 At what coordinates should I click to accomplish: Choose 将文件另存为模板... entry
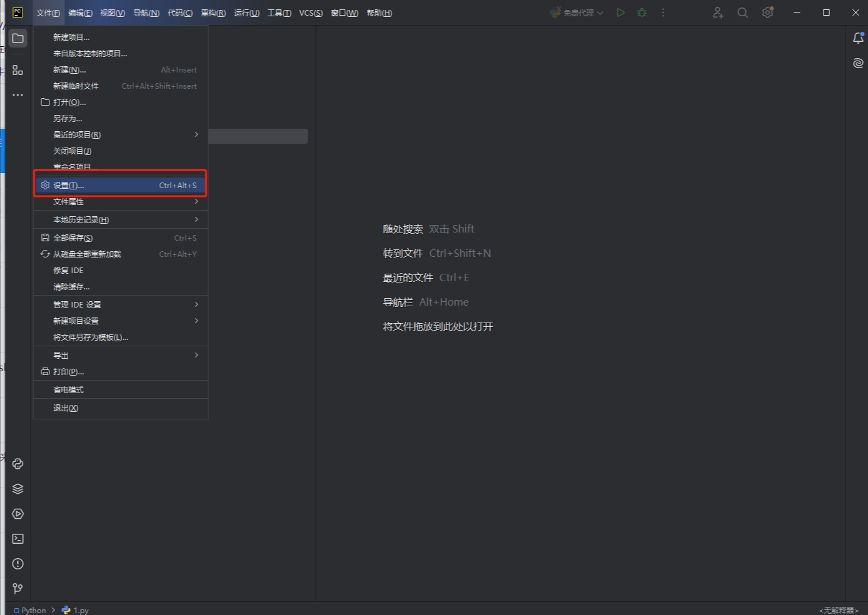(x=121, y=337)
